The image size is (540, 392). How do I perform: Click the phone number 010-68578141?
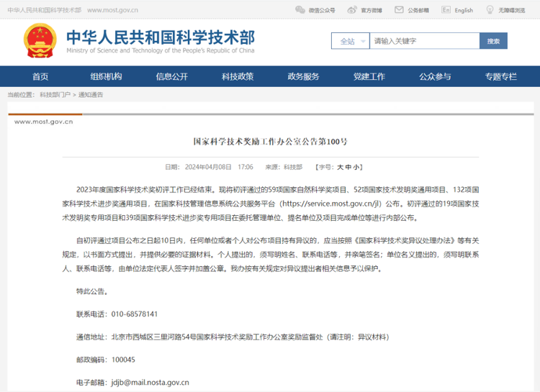[x=135, y=314]
